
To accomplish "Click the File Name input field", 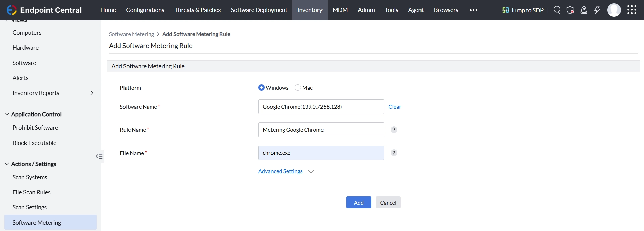I will 321,153.
